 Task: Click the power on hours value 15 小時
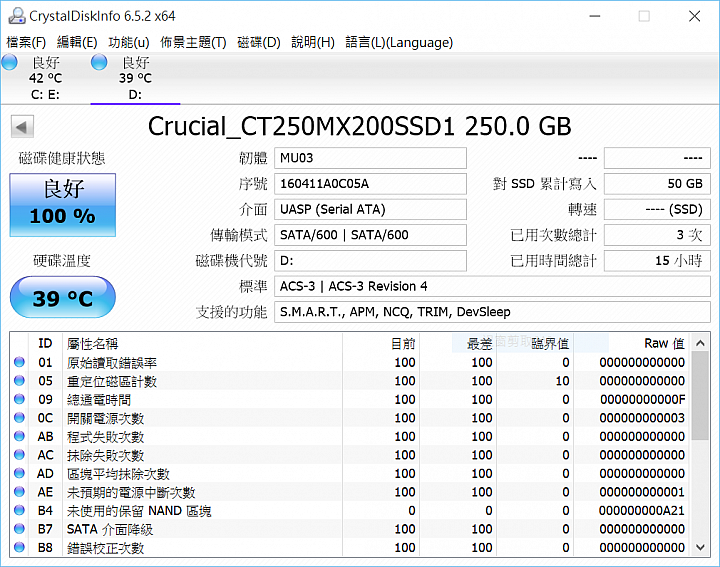(x=657, y=261)
